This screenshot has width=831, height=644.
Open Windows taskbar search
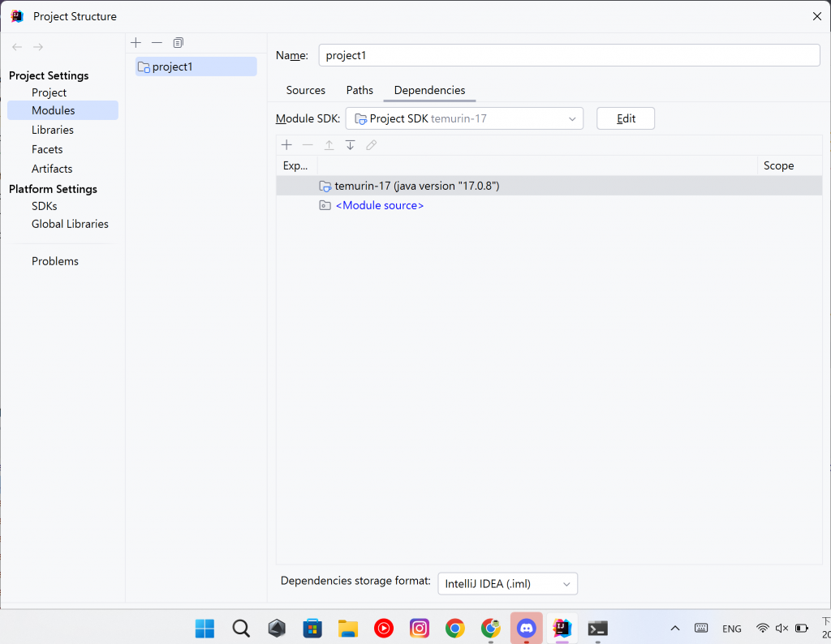pos(241,629)
